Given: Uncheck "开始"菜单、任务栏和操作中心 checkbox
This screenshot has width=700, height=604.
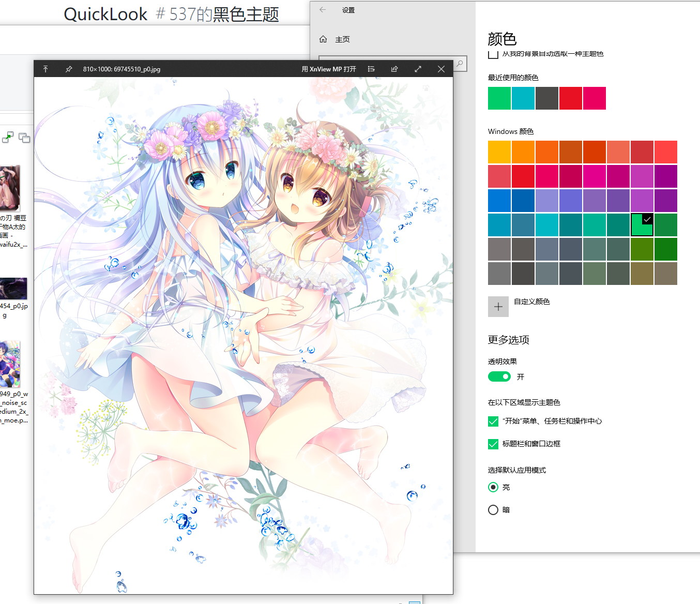Looking at the screenshot, I should (493, 421).
